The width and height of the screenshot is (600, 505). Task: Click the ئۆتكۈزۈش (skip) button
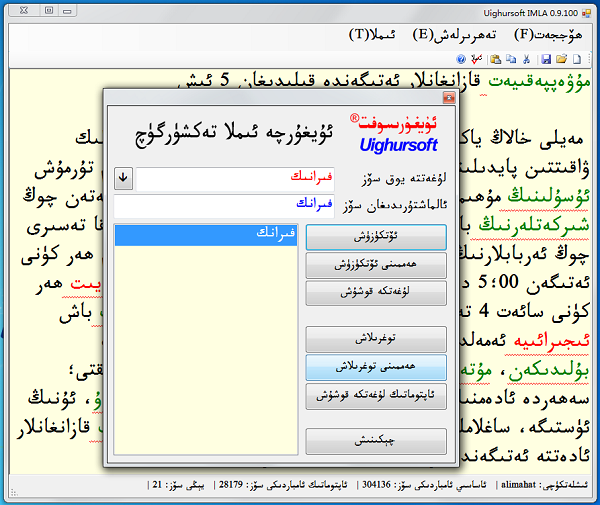(376, 237)
